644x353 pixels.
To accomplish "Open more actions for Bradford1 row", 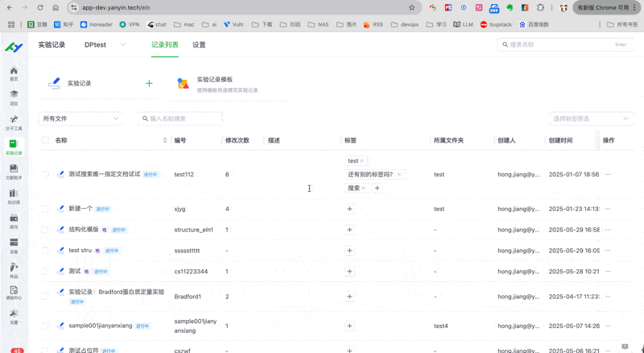I will click(x=608, y=297).
